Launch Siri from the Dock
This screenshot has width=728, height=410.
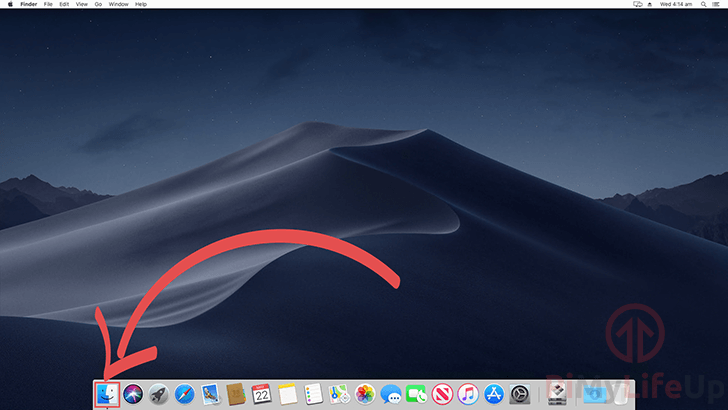pyautogui.click(x=133, y=395)
